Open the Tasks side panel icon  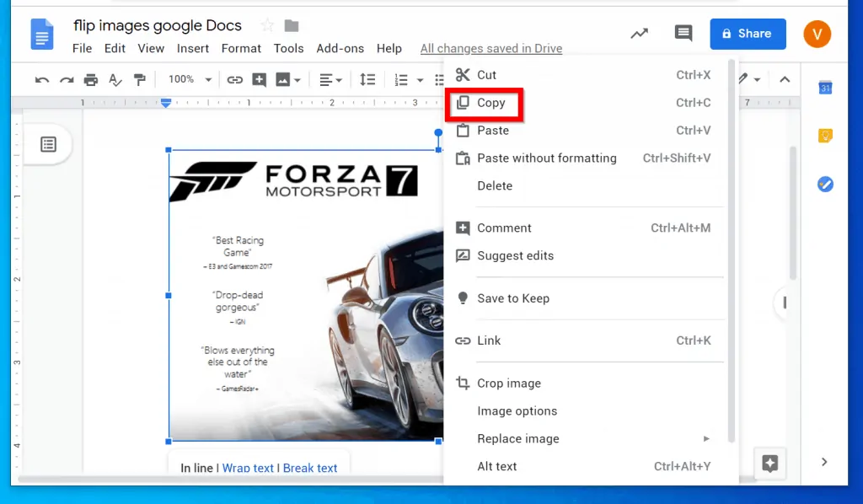825,184
